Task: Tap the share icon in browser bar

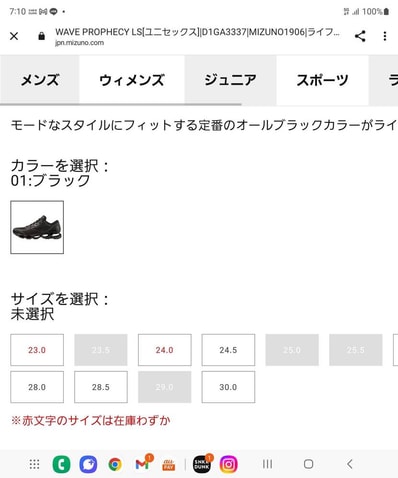Action: coord(360,36)
